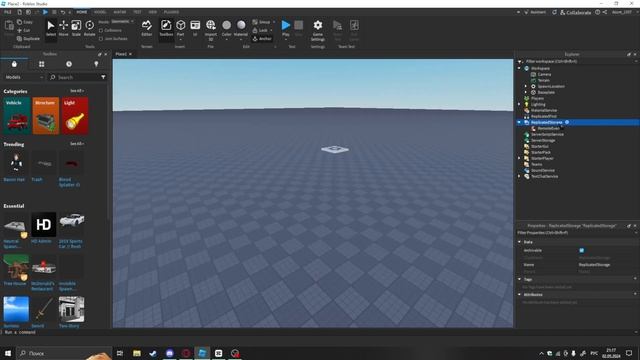Click the Stop test button
640x360 pixels.
(x=299, y=28)
